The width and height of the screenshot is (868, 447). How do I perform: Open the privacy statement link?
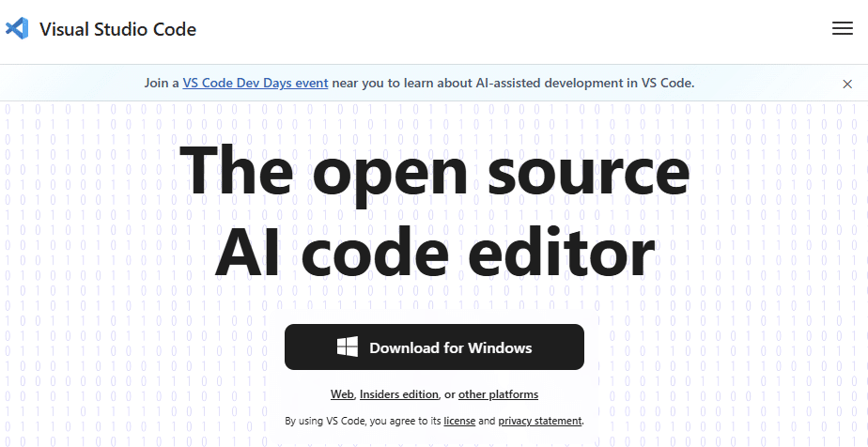tap(540, 421)
